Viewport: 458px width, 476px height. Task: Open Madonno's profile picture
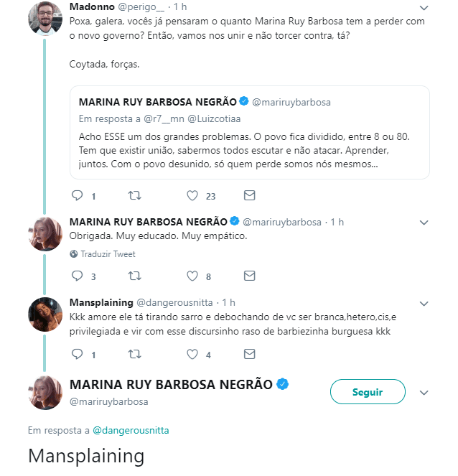45,19
